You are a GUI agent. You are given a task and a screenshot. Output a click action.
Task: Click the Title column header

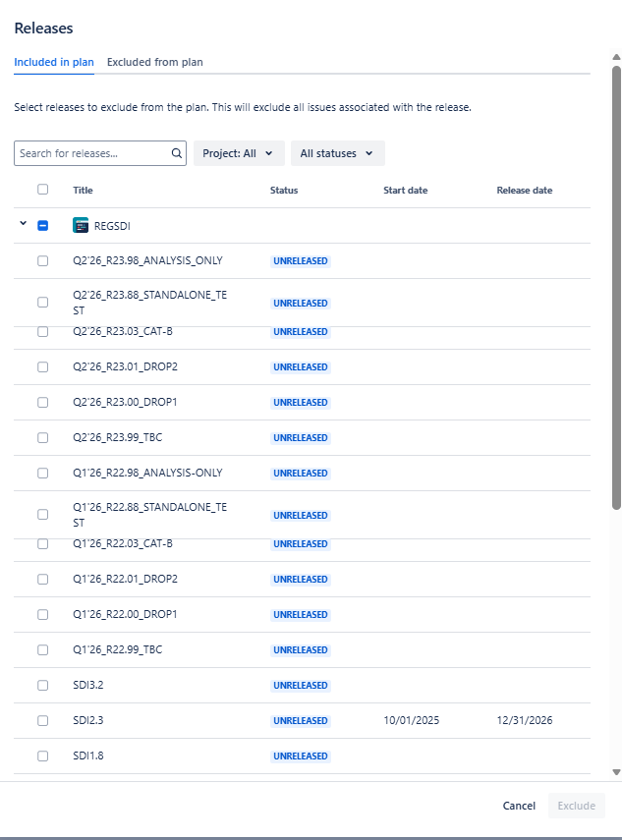[84, 191]
